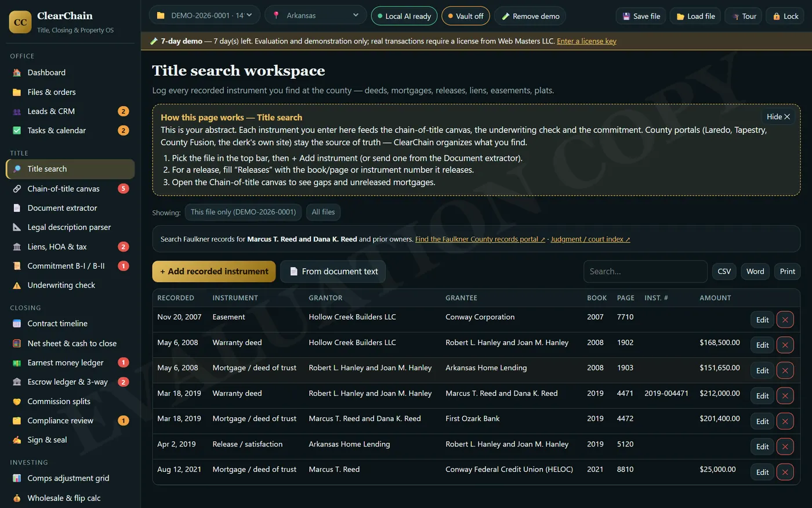Click the Files & orders folder icon

pyautogui.click(x=17, y=92)
